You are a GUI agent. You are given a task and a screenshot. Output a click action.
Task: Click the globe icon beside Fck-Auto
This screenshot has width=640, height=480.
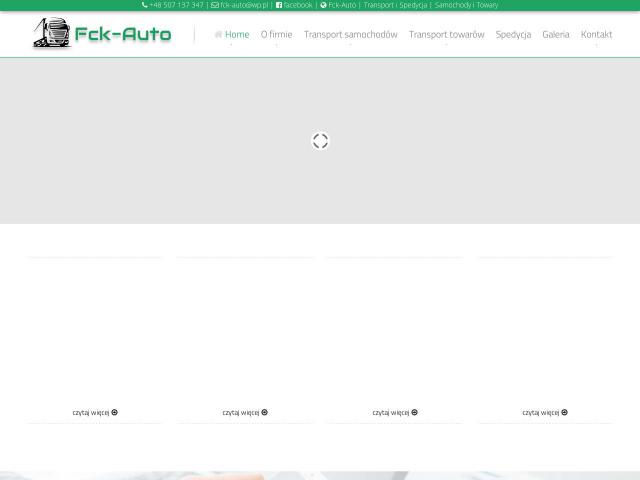pos(323,5)
